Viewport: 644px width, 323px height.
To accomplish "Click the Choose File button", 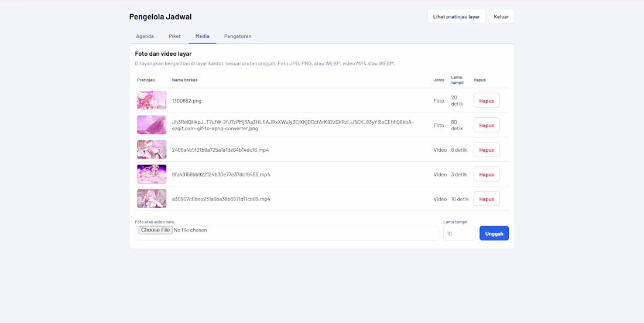I will pos(155,230).
